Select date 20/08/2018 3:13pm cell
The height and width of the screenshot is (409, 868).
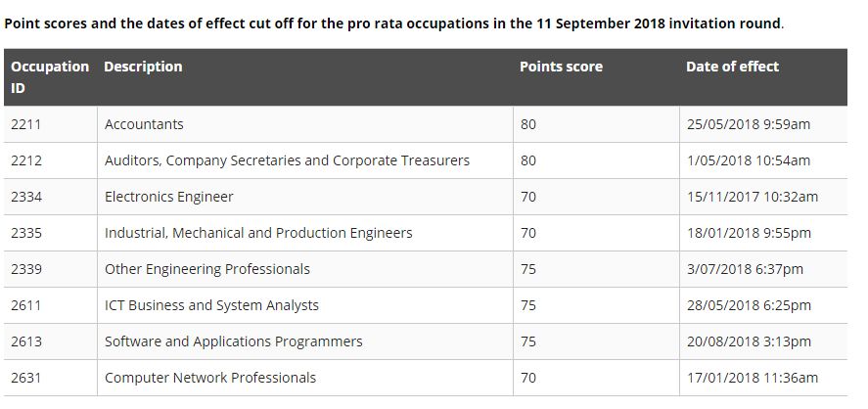click(x=763, y=341)
